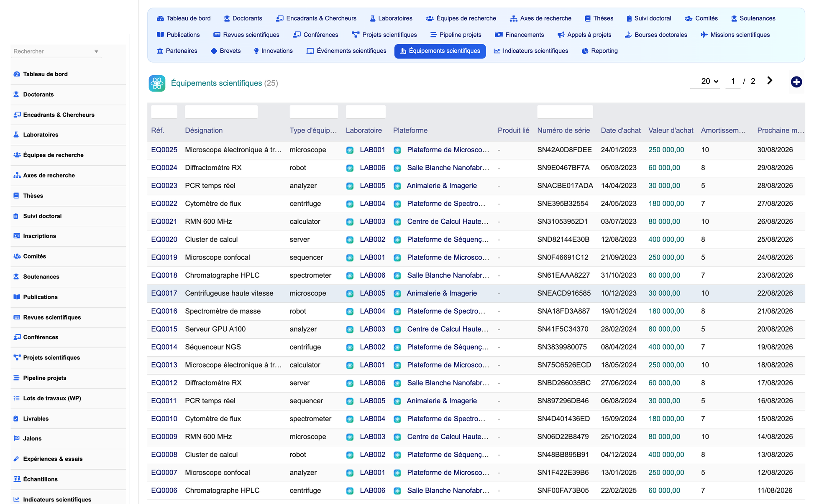
Task: Click the Publications book sidebar icon
Action: pos(17,297)
